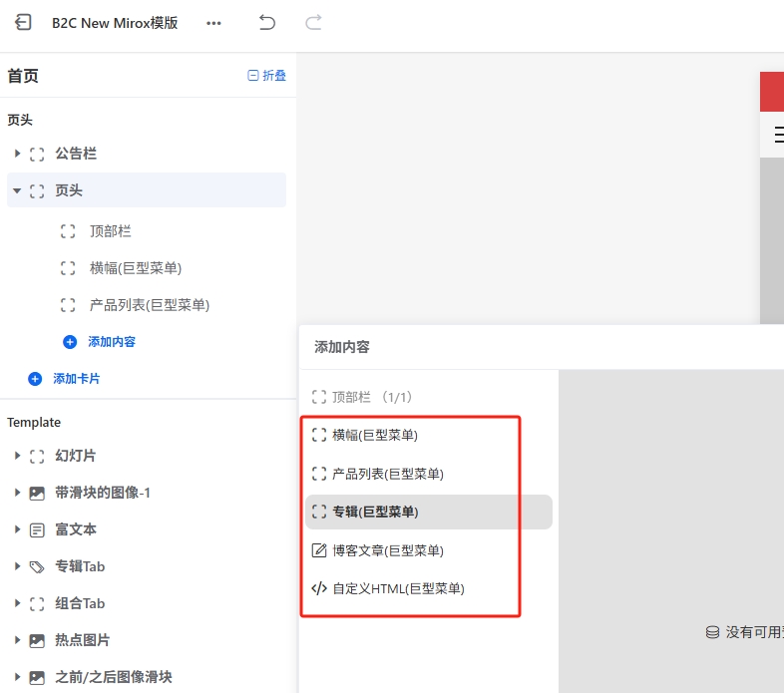Expand the 公告栏 section arrow
Screen dimensions: 784x693
17,154
